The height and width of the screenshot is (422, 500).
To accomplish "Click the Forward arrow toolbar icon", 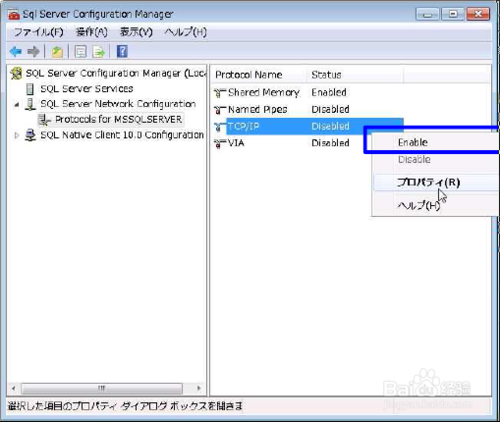I will [x=33, y=52].
